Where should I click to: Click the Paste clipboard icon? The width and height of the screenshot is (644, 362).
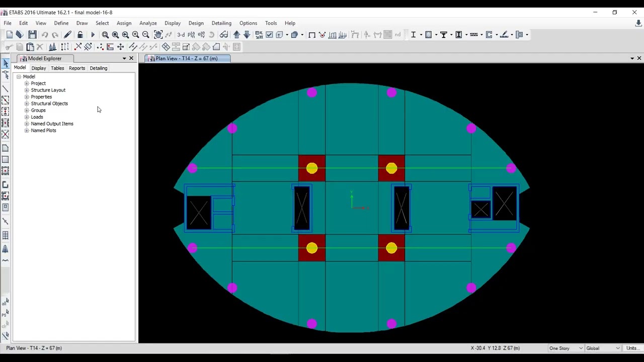coord(30,47)
